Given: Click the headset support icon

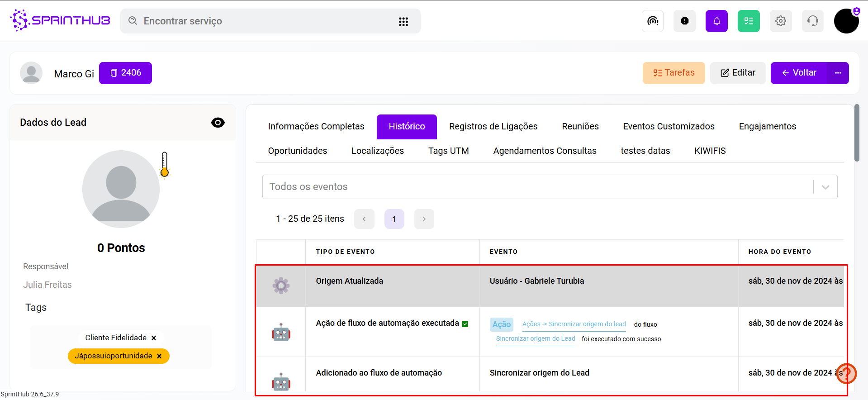Looking at the screenshot, I should coord(813,21).
